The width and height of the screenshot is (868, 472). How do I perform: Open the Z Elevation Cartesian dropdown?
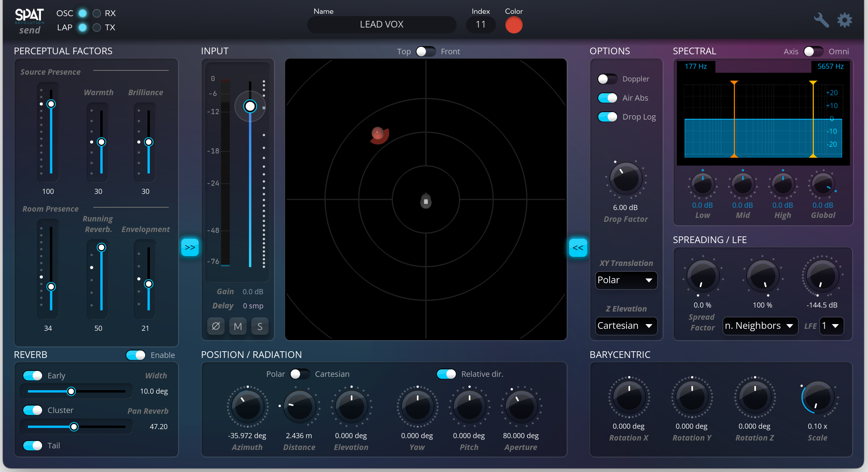click(626, 326)
